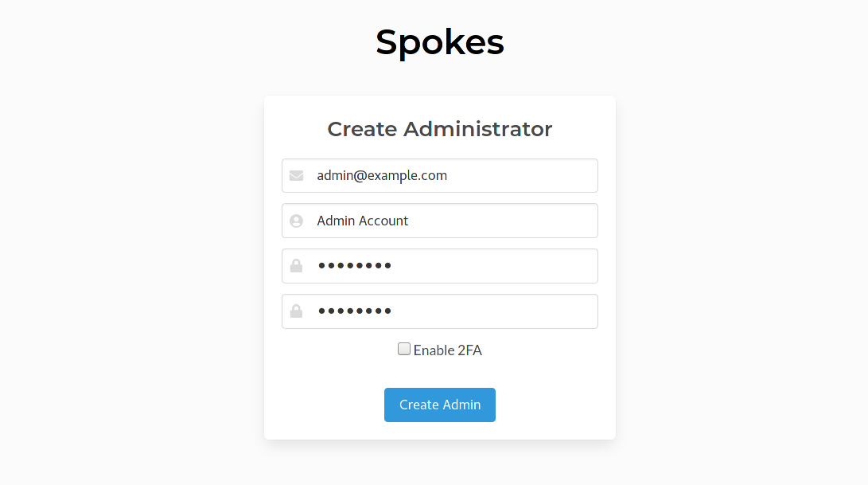
Task: Click on the 'Admin Account' text itself
Action: pyautogui.click(x=363, y=221)
